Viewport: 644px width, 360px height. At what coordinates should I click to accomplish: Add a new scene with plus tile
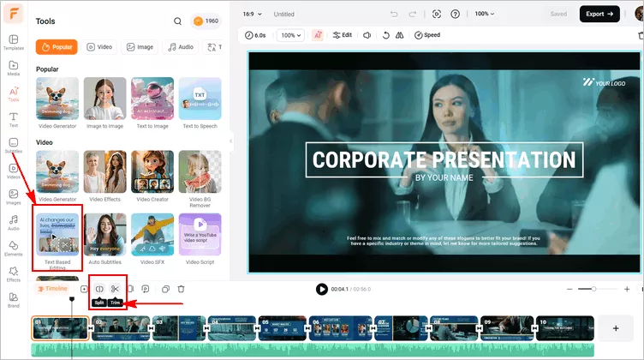point(615,328)
